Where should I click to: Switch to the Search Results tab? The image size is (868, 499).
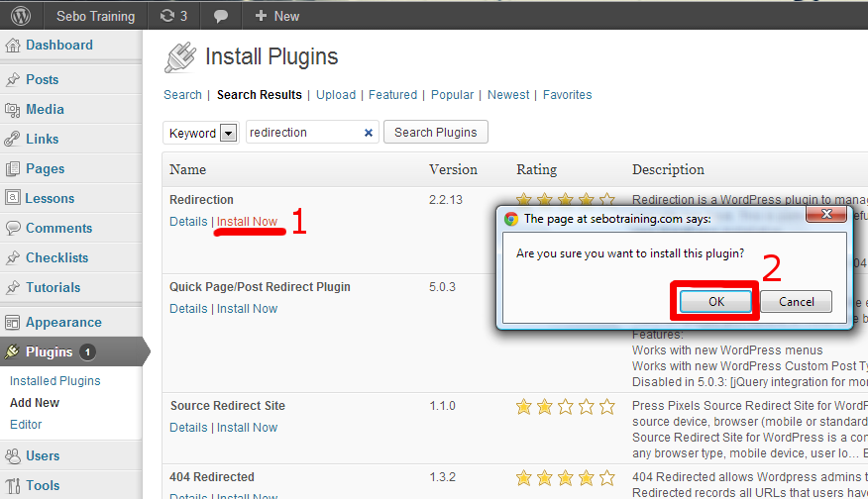coord(259,95)
